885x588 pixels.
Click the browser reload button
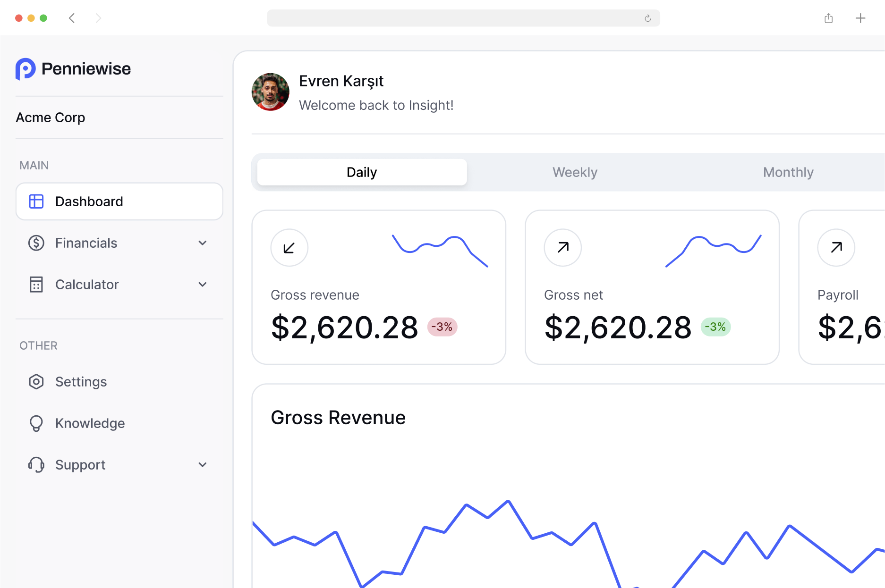pyautogui.click(x=647, y=18)
